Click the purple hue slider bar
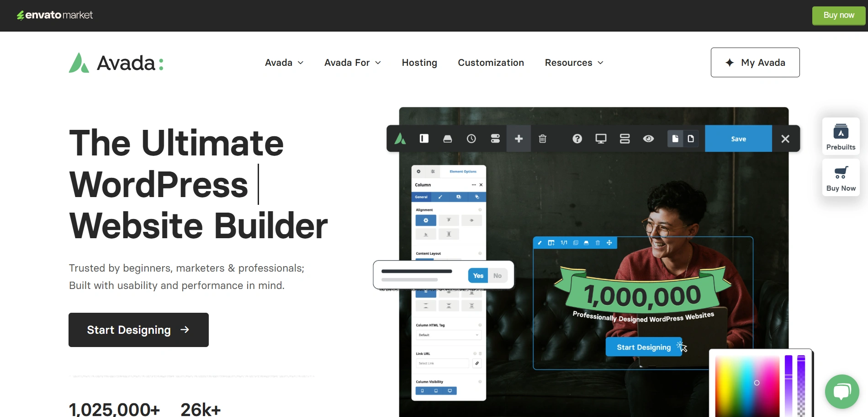This screenshot has height=417, width=868. [x=789, y=386]
